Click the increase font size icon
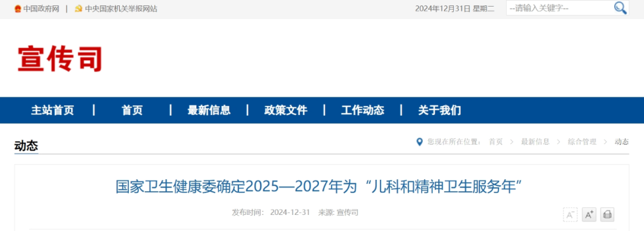Viewport: 644px width, 231px height. 589,214
